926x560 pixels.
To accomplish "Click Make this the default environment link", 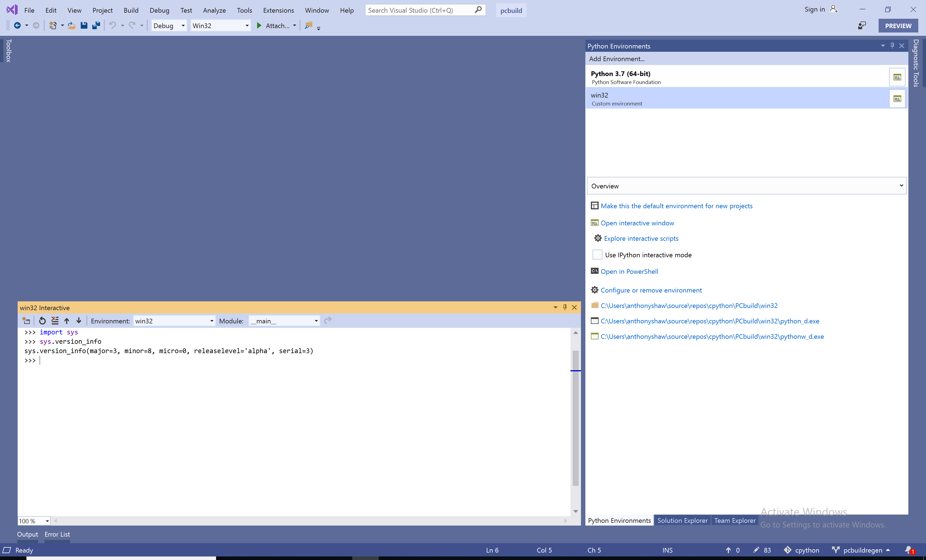I will [x=676, y=206].
